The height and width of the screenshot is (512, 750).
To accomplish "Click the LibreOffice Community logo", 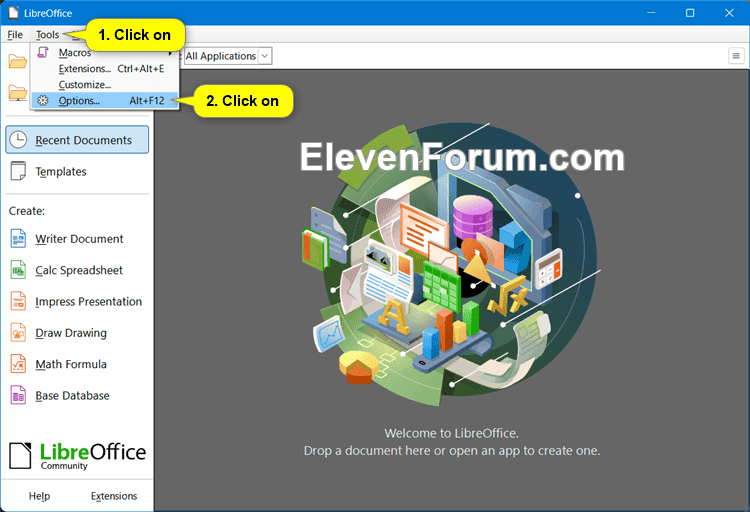I will tap(77, 456).
